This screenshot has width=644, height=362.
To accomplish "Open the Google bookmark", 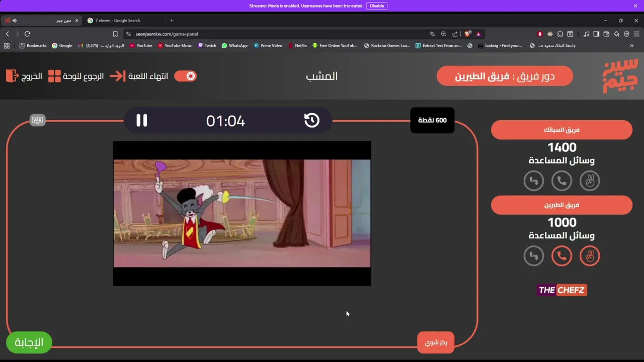I will pyautogui.click(x=62, y=45).
